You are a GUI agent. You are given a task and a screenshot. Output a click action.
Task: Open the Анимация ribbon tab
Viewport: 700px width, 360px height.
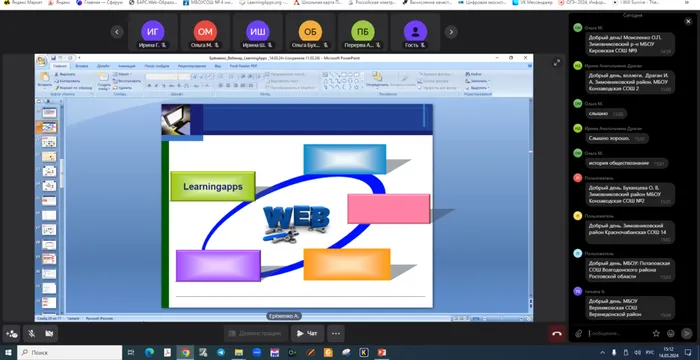[x=126, y=66]
